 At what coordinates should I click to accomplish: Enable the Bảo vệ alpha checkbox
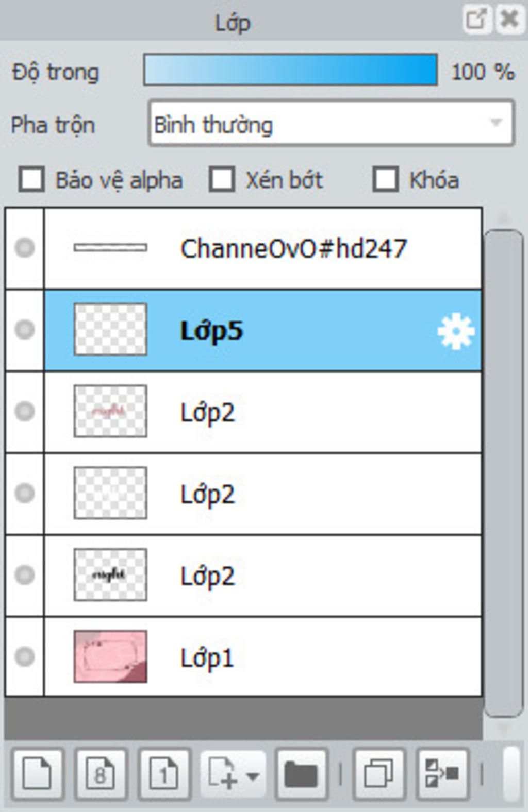coord(31,179)
